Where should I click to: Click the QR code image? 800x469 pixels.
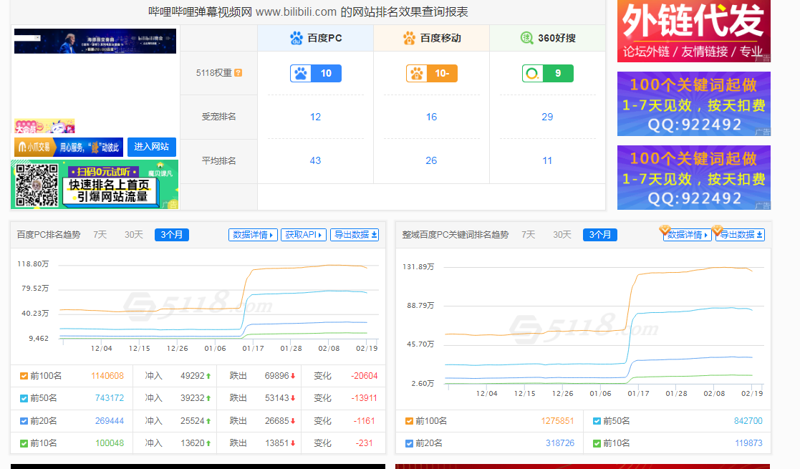[x=37, y=185]
